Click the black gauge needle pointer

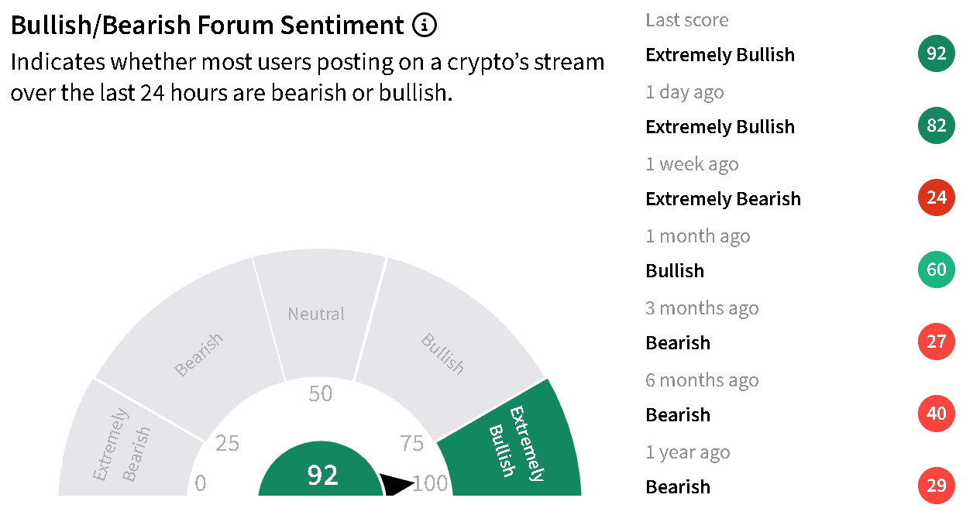(x=397, y=483)
